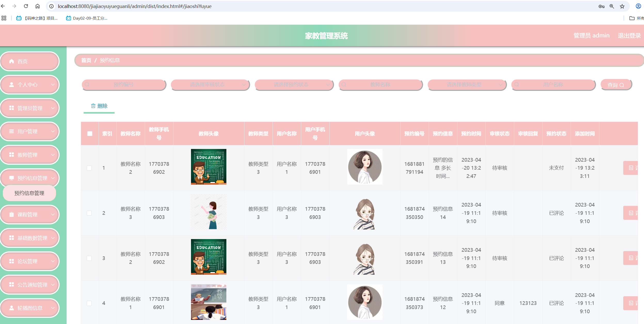Go back using browser back arrow
644x324 pixels.
coord(3,6)
